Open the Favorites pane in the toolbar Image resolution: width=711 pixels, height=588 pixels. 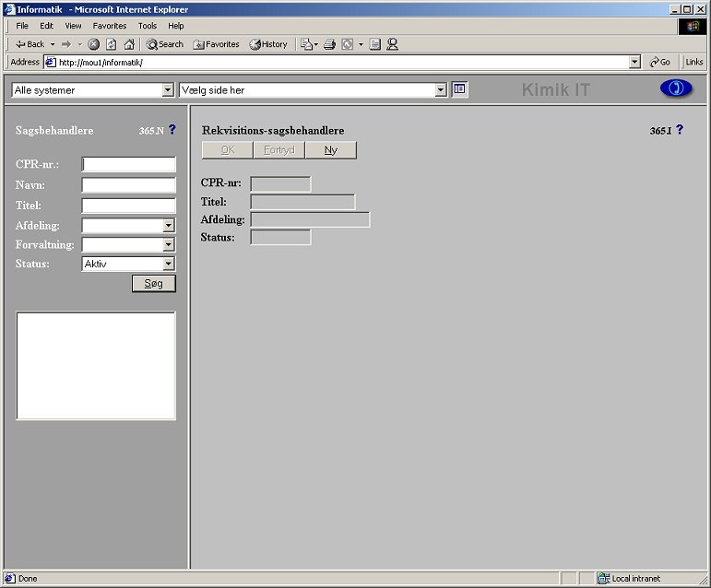(x=217, y=44)
